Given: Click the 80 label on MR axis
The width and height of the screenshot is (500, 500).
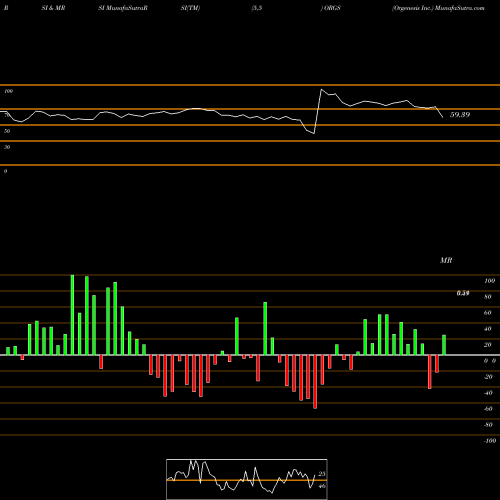Looking at the screenshot, I should coord(488,297).
